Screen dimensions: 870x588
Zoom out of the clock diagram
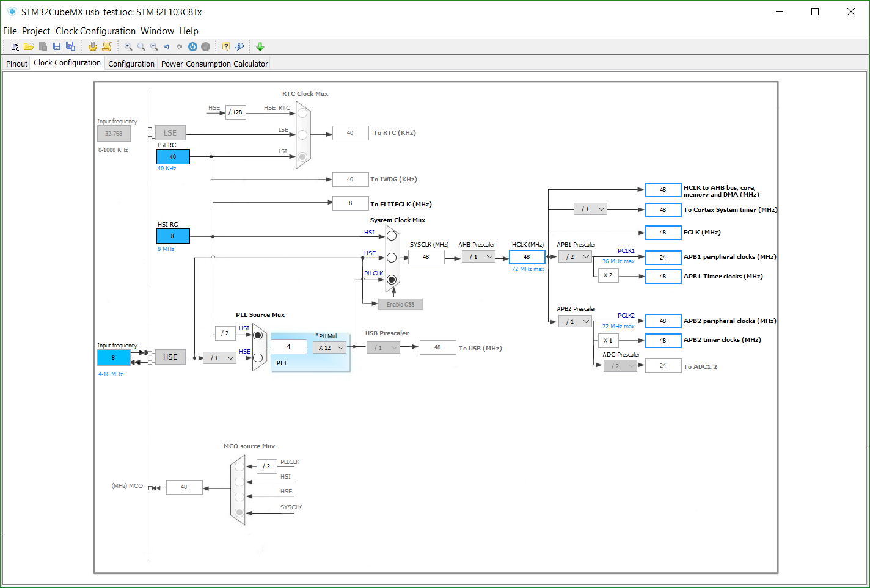154,46
